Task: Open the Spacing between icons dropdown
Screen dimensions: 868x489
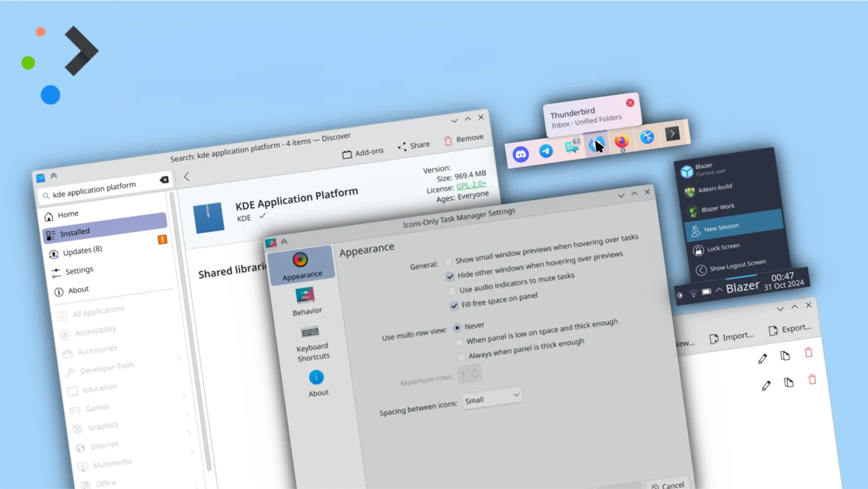Action: coord(492,398)
